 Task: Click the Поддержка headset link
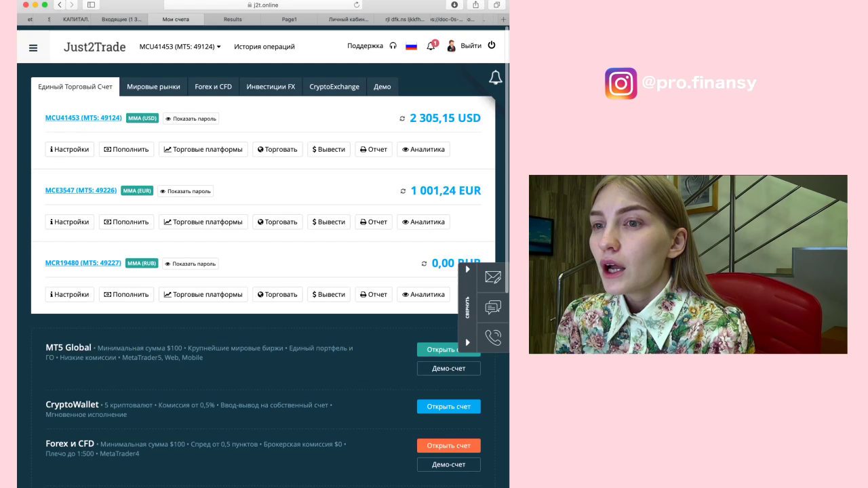pyautogui.click(x=372, y=46)
